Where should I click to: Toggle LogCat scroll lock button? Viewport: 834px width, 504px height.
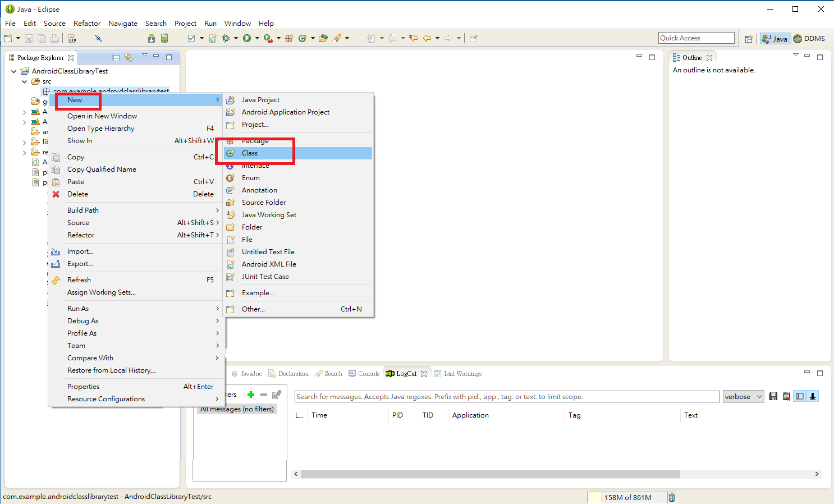(813, 396)
